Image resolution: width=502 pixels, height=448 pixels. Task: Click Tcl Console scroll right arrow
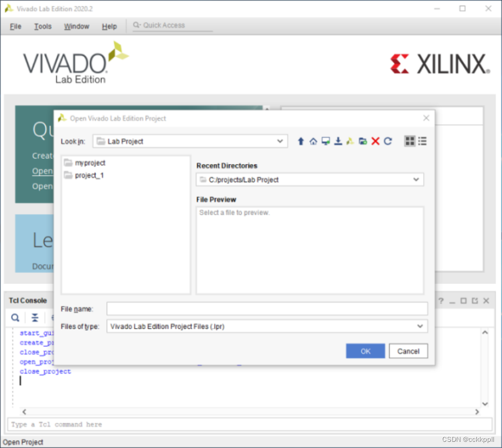click(x=477, y=412)
